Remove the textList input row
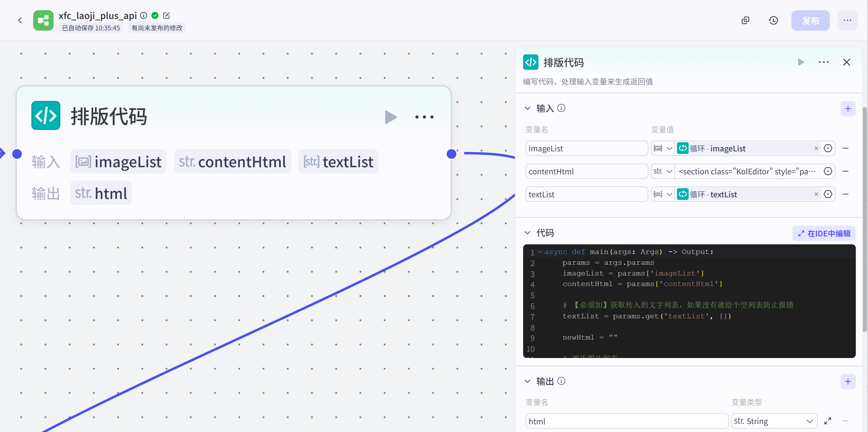Image resolution: width=868 pixels, height=432 pixels. pos(845,194)
